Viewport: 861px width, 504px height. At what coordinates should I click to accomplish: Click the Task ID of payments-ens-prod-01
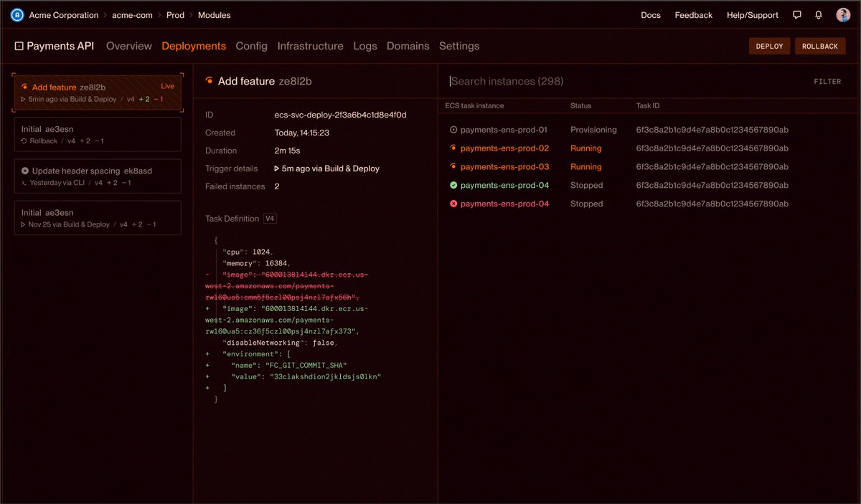point(712,130)
